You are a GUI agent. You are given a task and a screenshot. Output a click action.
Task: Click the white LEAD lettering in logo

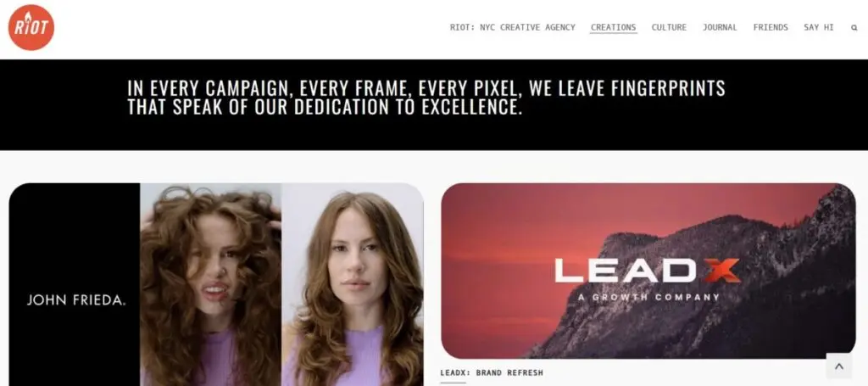click(625, 271)
